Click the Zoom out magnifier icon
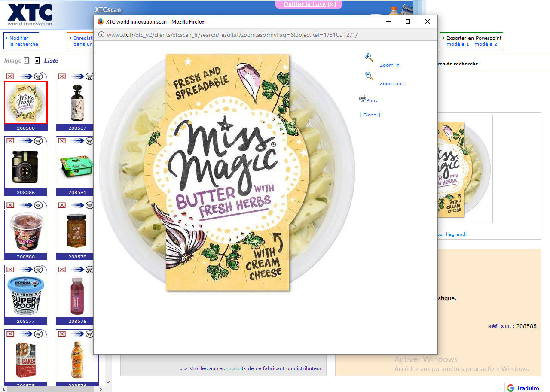The height and width of the screenshot is (392, 550). tap(369, 76)
